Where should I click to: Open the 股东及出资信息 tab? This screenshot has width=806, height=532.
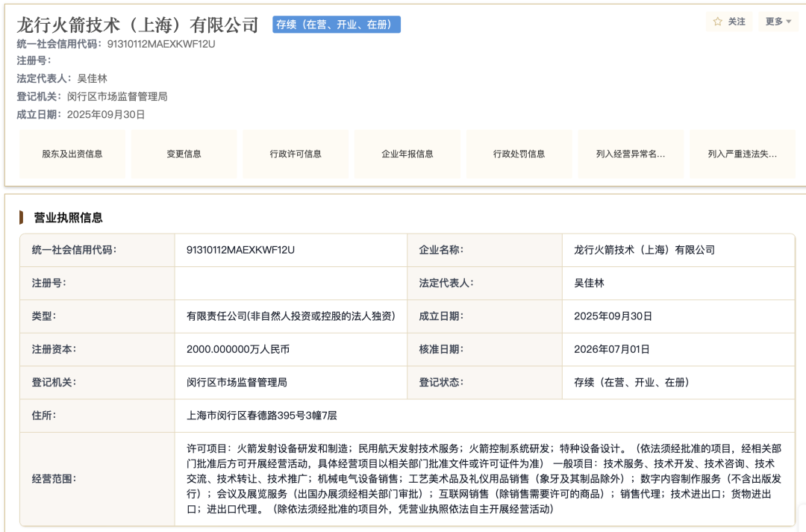72,154
